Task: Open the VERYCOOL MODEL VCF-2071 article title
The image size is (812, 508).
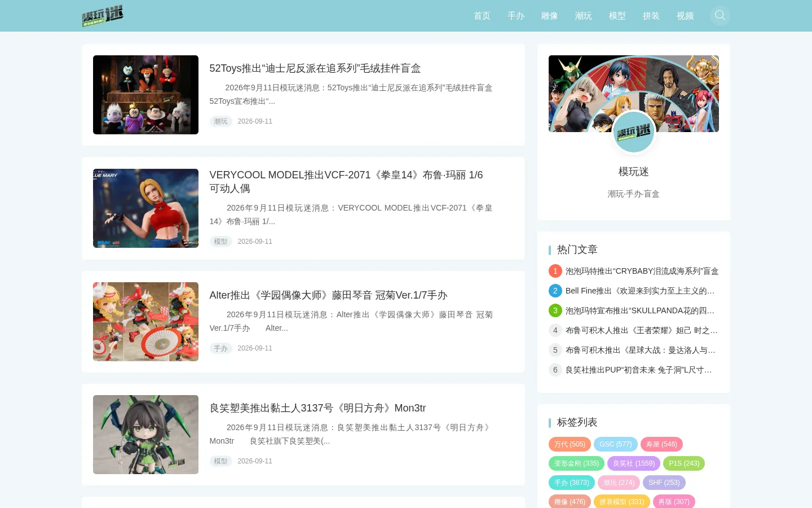Action: (346, 182)
